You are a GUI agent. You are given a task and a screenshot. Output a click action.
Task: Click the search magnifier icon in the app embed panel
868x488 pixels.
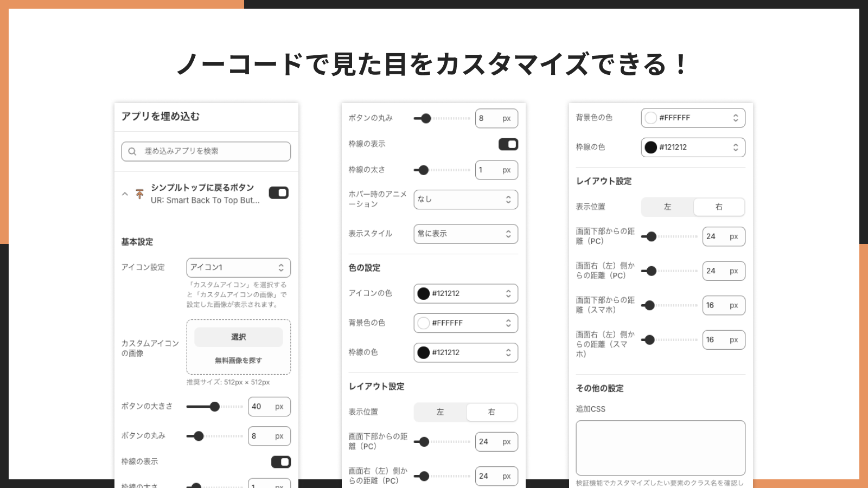pyautogui.click(x=132, y=151)
